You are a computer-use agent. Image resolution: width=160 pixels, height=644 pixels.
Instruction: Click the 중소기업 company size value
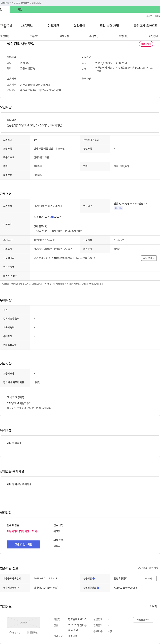click(x=73, y=636)
